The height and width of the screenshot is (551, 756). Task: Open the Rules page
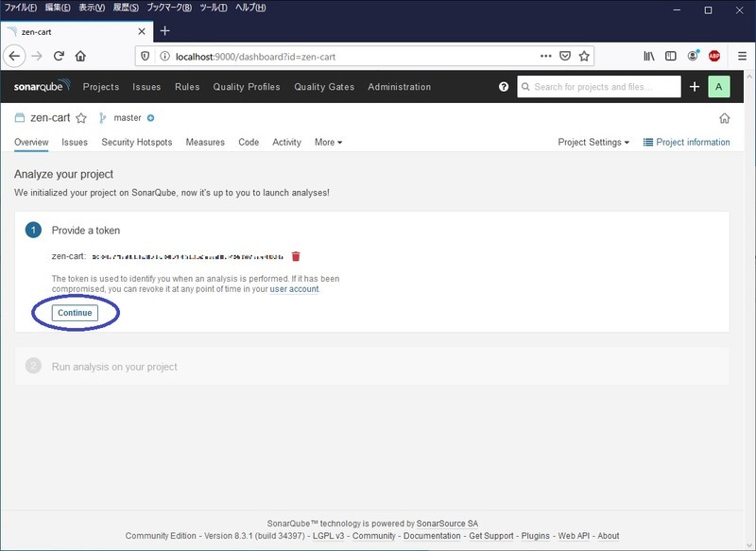tap(187, 87)
